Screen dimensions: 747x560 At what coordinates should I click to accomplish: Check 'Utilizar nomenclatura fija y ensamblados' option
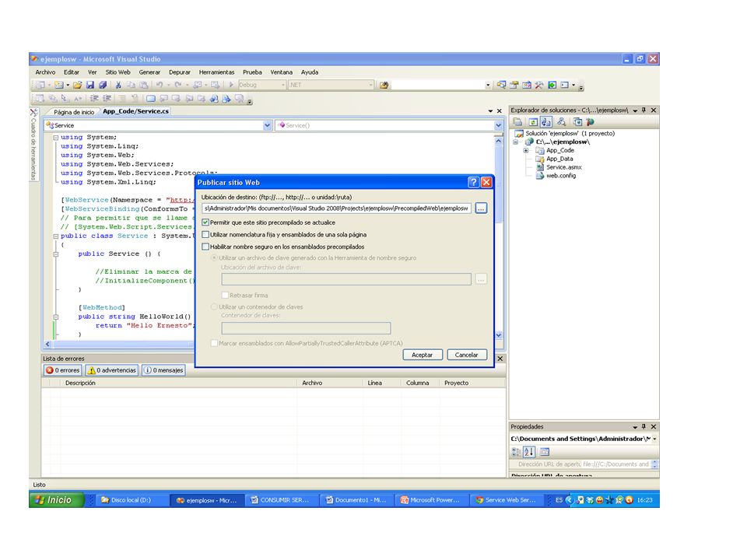205,234
